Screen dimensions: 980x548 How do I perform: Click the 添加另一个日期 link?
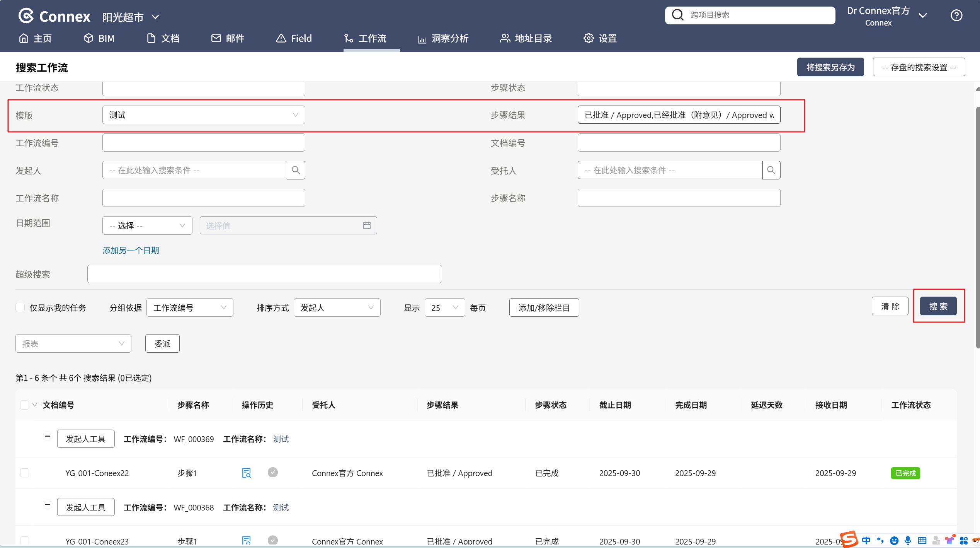131,250
